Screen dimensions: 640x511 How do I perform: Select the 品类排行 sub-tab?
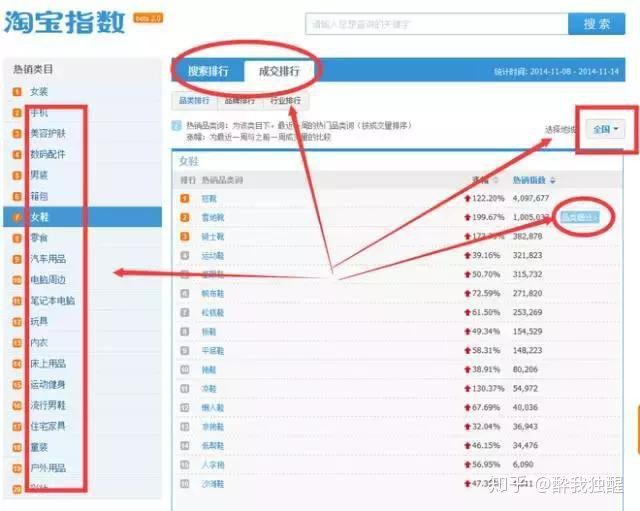pyautogui.click(x=194, y=100)
